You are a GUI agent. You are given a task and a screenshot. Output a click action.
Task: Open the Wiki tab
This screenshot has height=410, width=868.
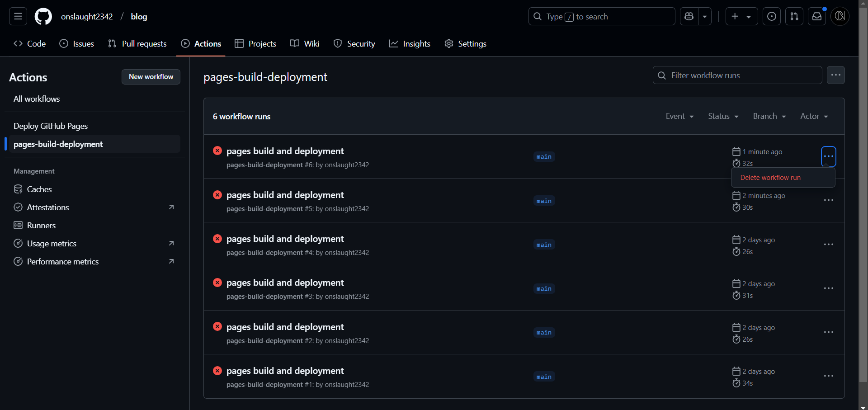(x=305, y=43)
